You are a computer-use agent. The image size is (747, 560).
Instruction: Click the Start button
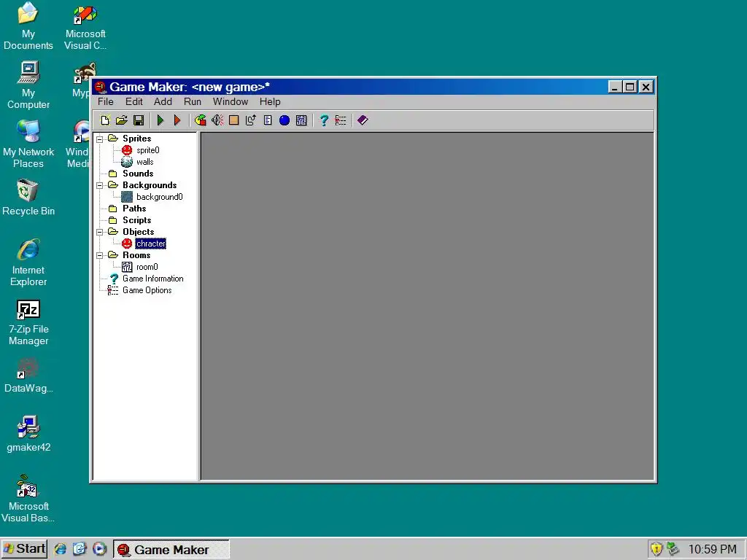[x=24, y=549]
